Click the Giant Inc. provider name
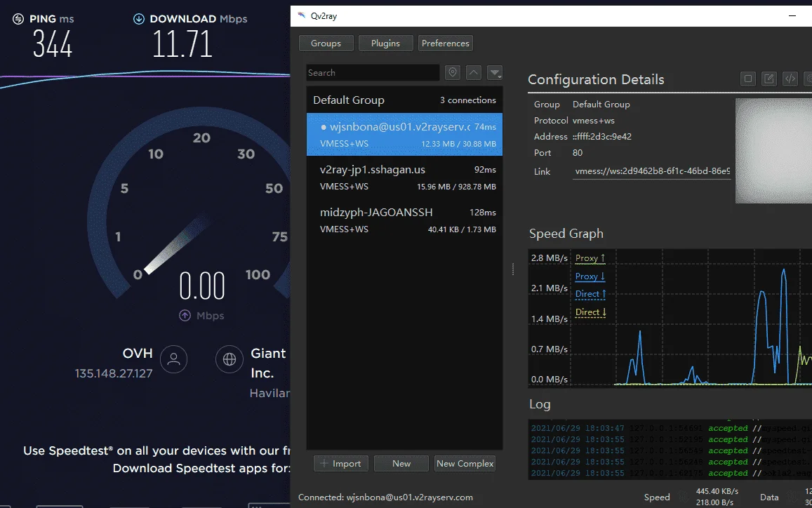The image size is (812, 508). point(268,363)
